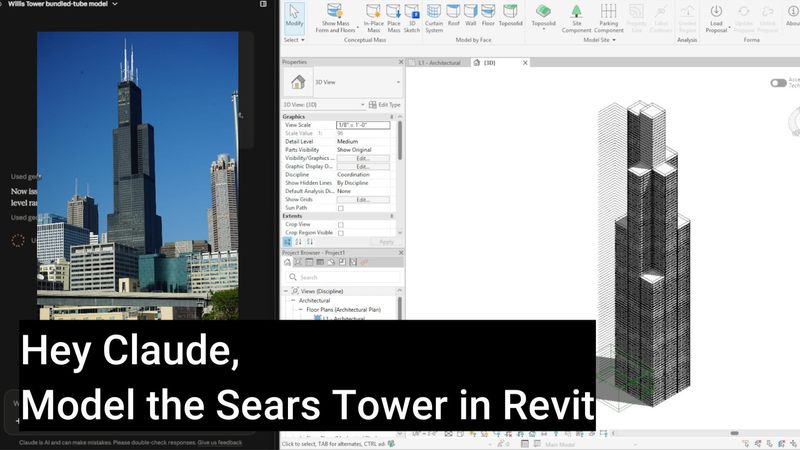The image size is (800, 450).
Task: Click Show Mass Form and Floors icon
Action: click(x=335, y=11)
